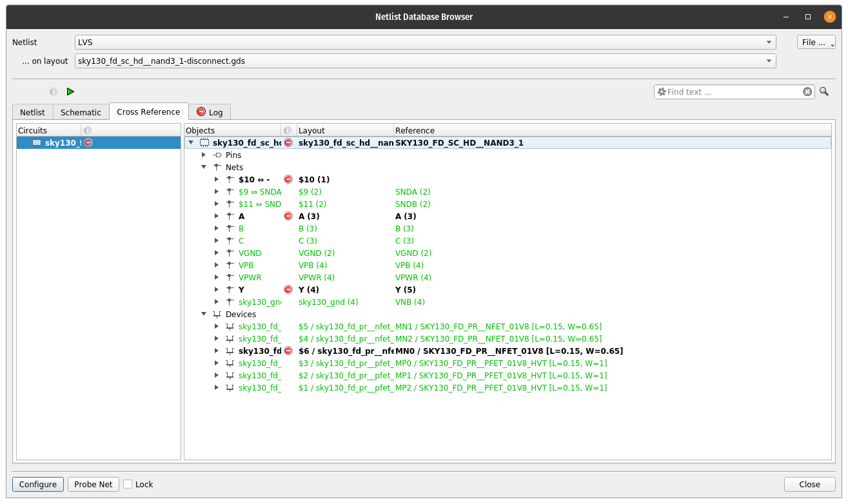The height and width of the screenshot is (504, 848).
Task: Click the Close button
Action: pyautogui.click(x=809, y=484)
